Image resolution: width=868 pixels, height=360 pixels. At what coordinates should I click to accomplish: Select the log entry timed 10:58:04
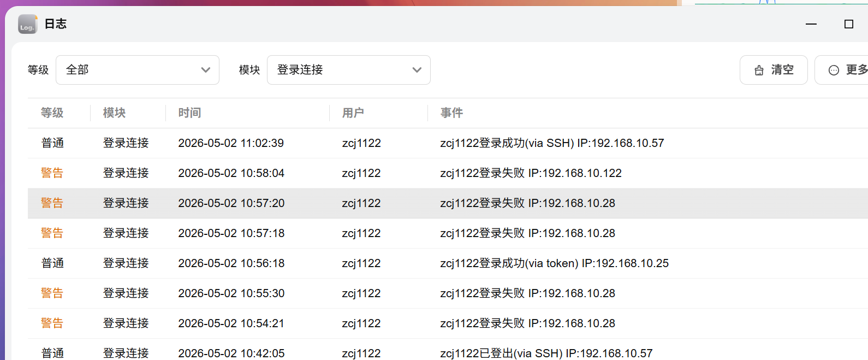(448, 173)
